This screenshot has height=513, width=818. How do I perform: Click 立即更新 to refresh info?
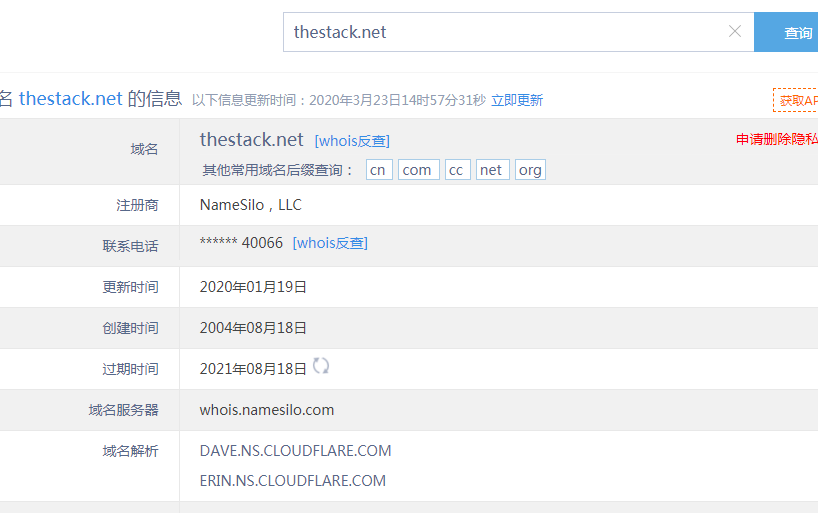click(x=517, y=100)
